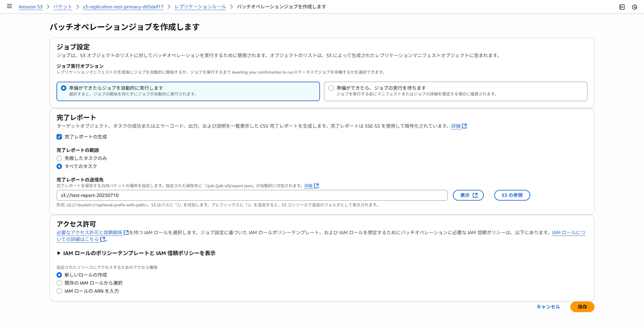Save the batch operations job with 保存
The image size is (644, 326).
tap(582, 307)
